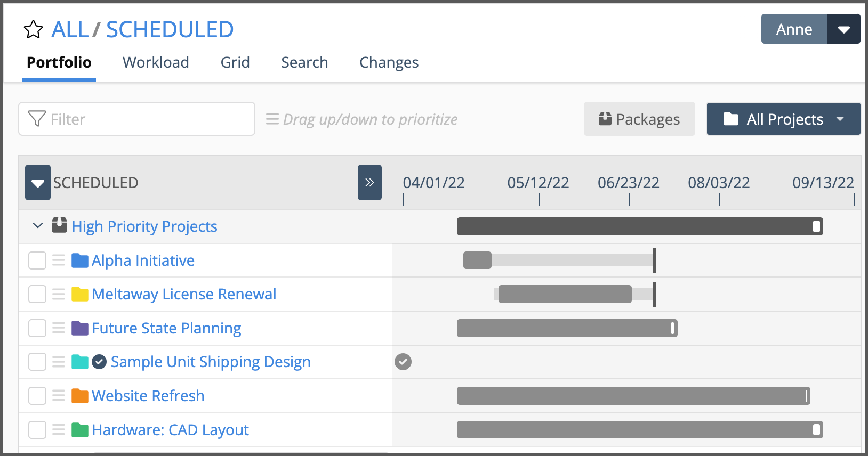Collapse the High Priority Projects package
The height and width of the screenshot is (456, 868).
[x=37, y=226]
